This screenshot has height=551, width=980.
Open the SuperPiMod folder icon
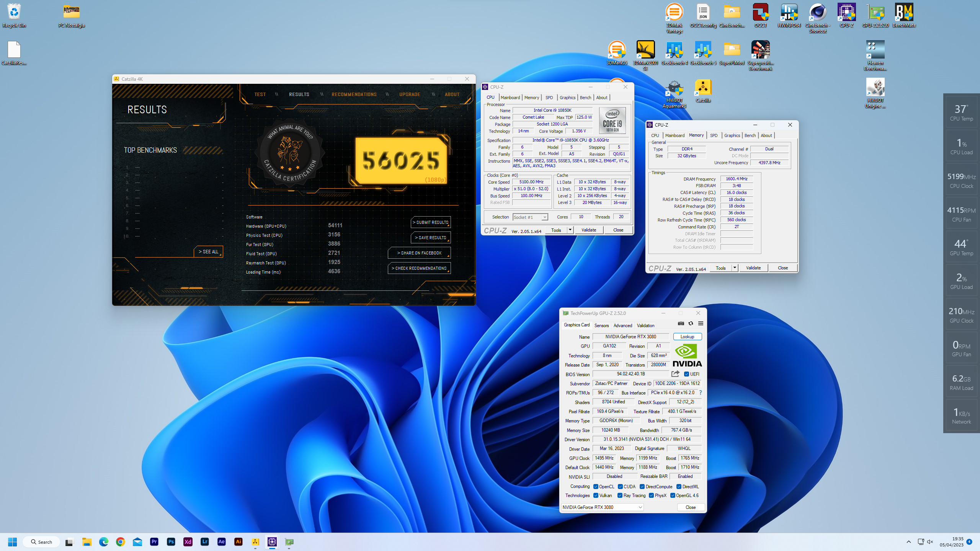point(732,53)
